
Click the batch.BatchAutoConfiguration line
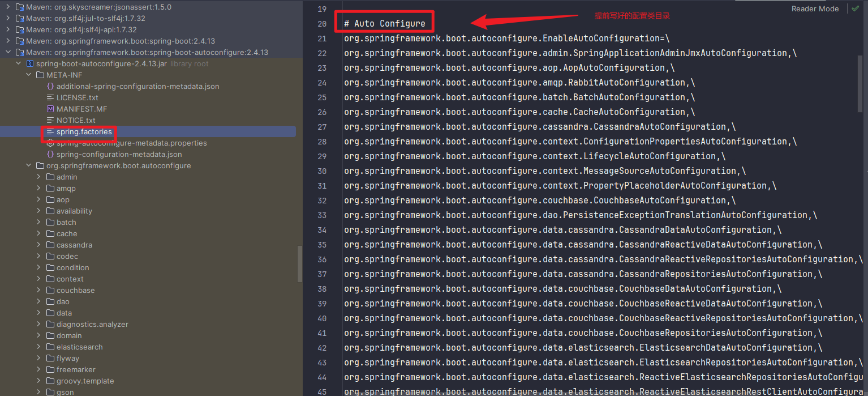tap(519, 97)
